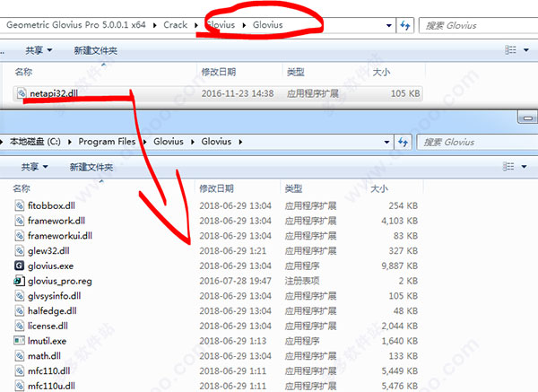Open view options arrow in Crack window
The height and width of the screenshot is (392, 538).
pyautogui.click(x=526, y=50)
